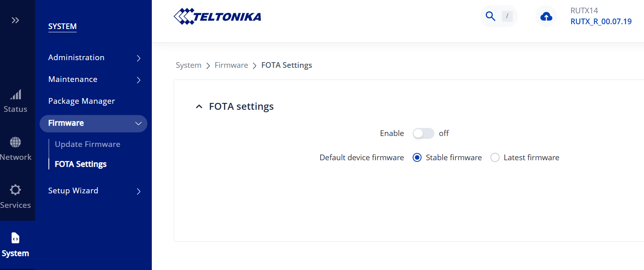Select Stable firmware radio button
This screenshot has height=270, width=644.
tap(417, 158)
